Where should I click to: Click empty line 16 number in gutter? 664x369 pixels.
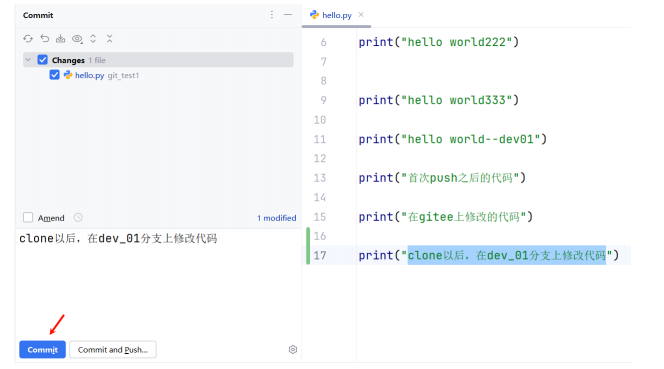click(320, 236)
